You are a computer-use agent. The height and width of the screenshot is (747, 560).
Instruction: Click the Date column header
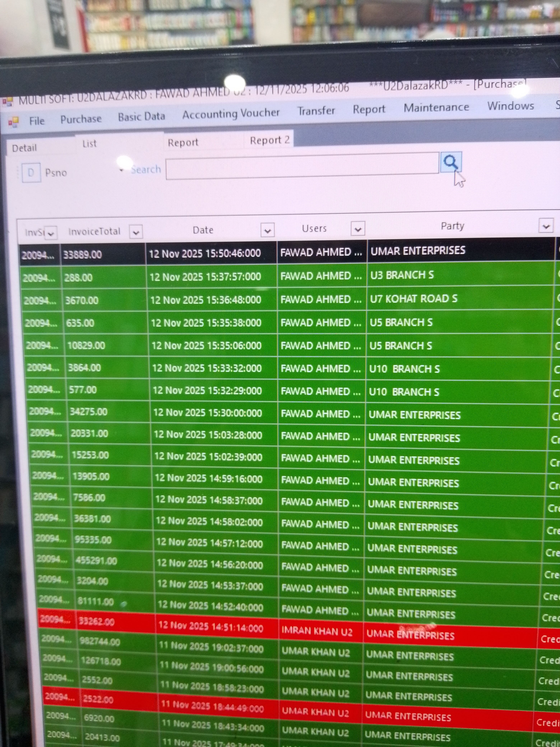point(203,230)
